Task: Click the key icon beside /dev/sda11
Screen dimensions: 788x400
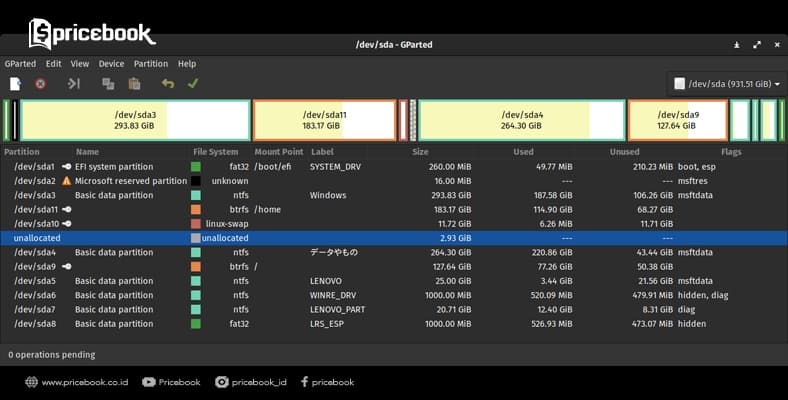Action: click(x=66, y=209)
